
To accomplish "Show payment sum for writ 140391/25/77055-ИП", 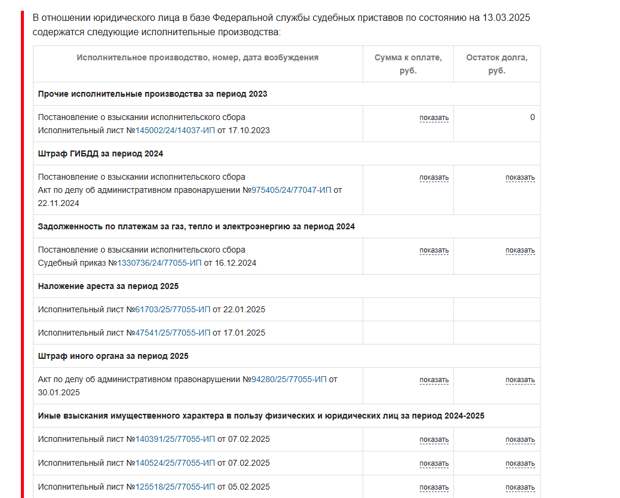I will click(x=434, y=439).
